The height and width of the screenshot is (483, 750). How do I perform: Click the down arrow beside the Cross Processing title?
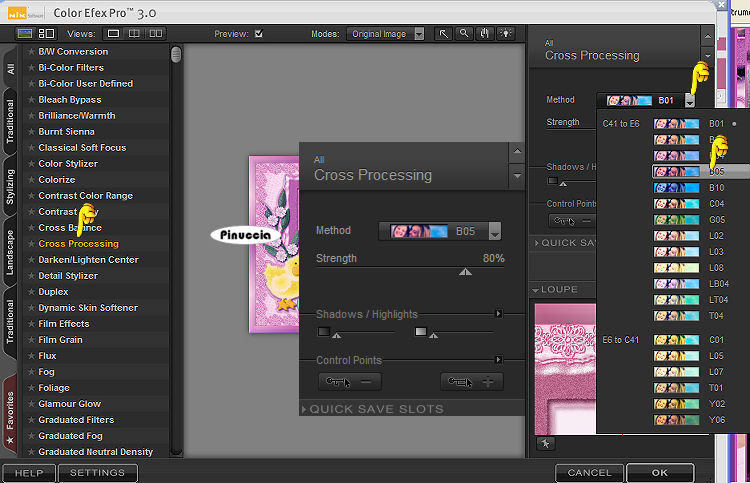(708, 55)
